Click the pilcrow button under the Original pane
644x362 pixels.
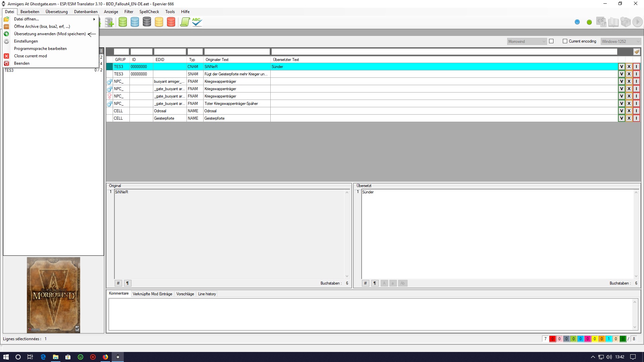point(127,283)
